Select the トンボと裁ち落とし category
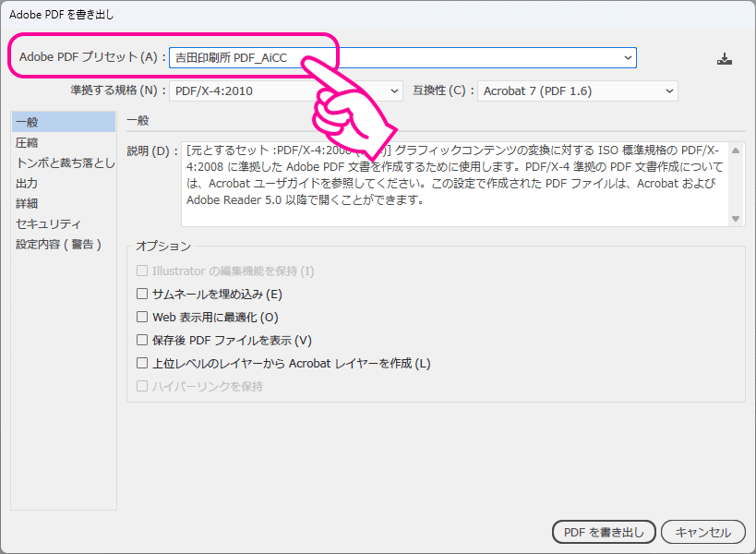Image resolution: width=756 pixels, height=554 pixels. [64, 163]
